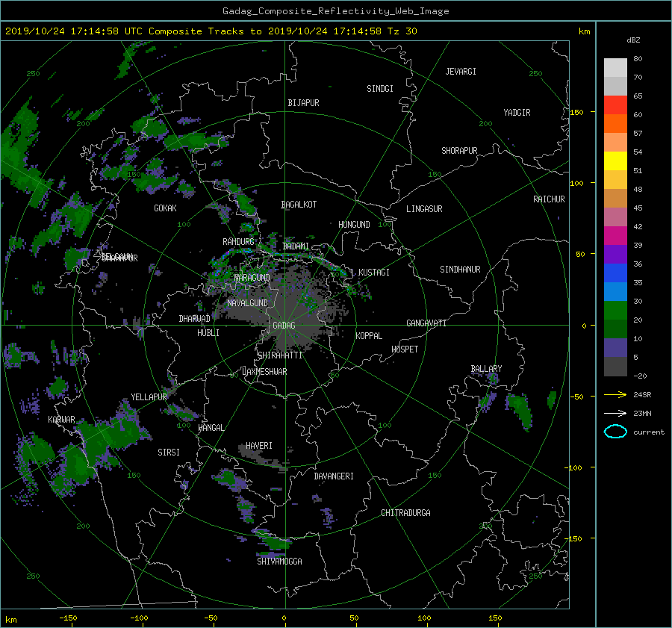Click the JEVARGI city label
The image size is (672, 628).
[x=461, y=72]
